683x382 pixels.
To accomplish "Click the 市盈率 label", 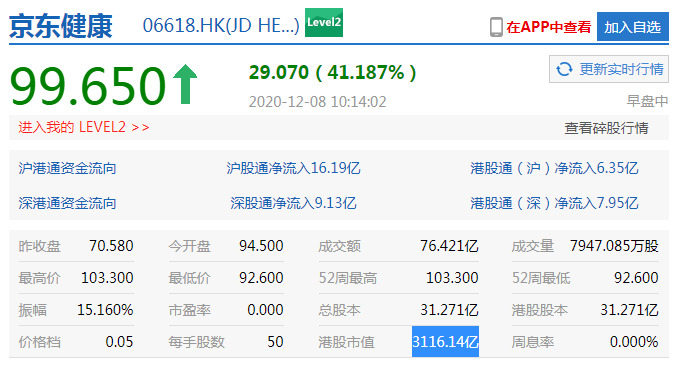I will pyautogui.click(x=189, y=310).
